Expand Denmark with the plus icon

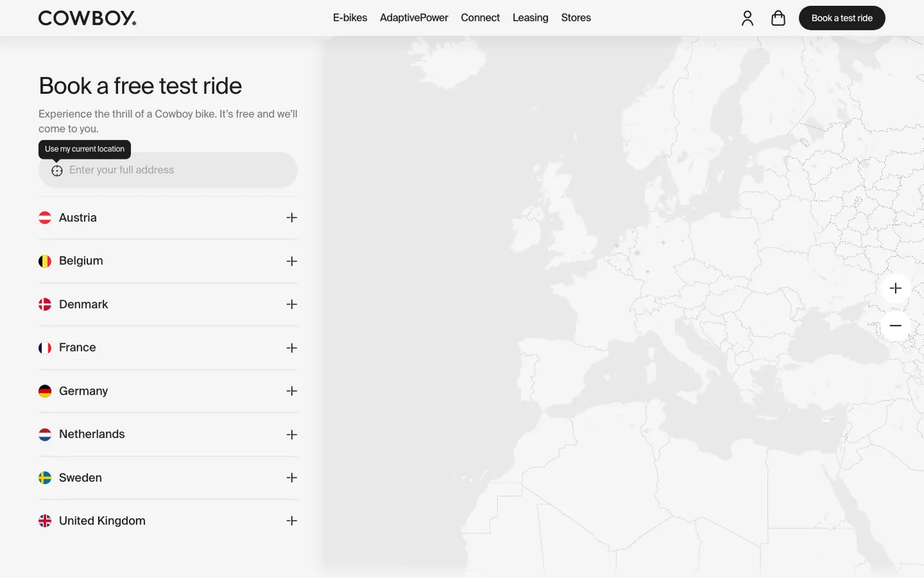(x=292, y=304)
